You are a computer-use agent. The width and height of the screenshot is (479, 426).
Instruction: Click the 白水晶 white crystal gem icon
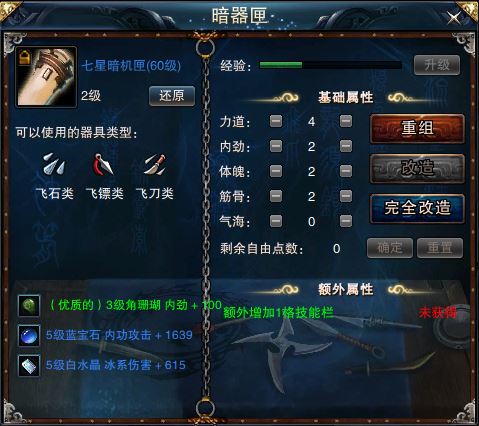click(29, 366)
